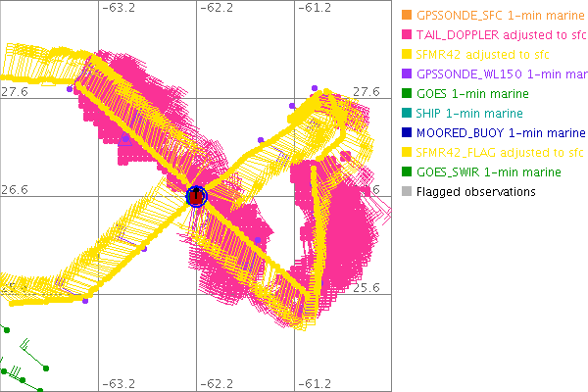Click the 27.6 latitude label on left

click(14, 91)
